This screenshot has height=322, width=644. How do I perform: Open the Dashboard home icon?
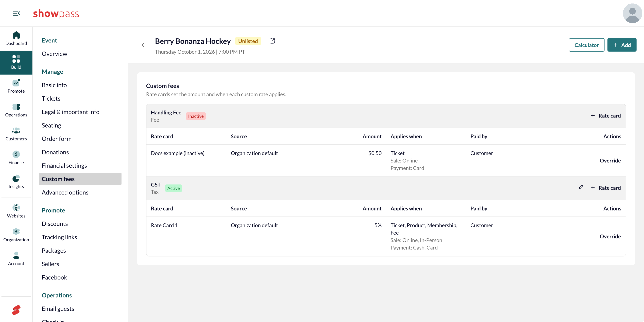(x=16, y=35)
